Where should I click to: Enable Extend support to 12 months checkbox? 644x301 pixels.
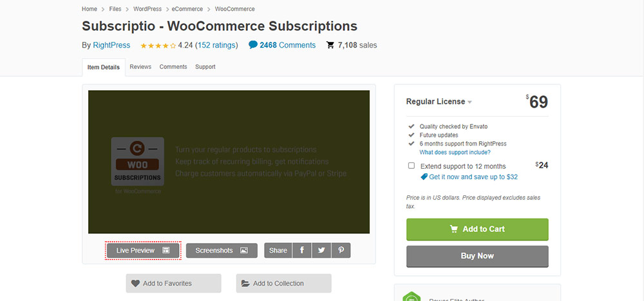click(x=412, y=166)
